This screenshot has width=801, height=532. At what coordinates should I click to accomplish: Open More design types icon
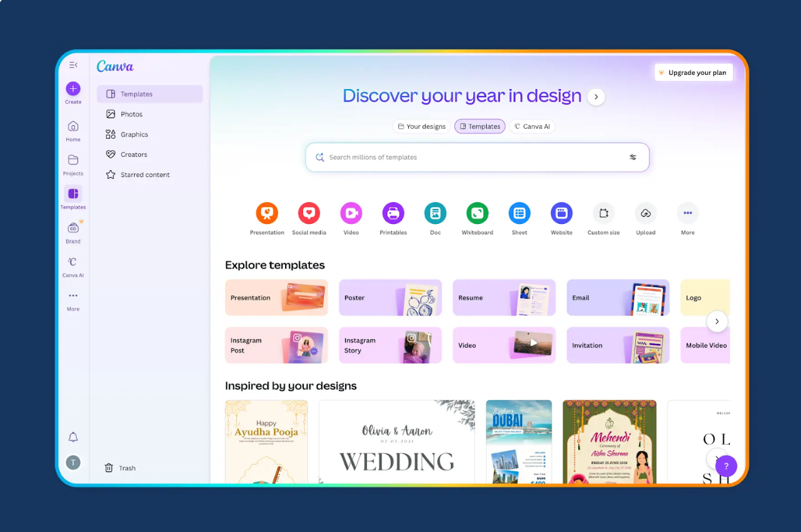click(688, 213)
